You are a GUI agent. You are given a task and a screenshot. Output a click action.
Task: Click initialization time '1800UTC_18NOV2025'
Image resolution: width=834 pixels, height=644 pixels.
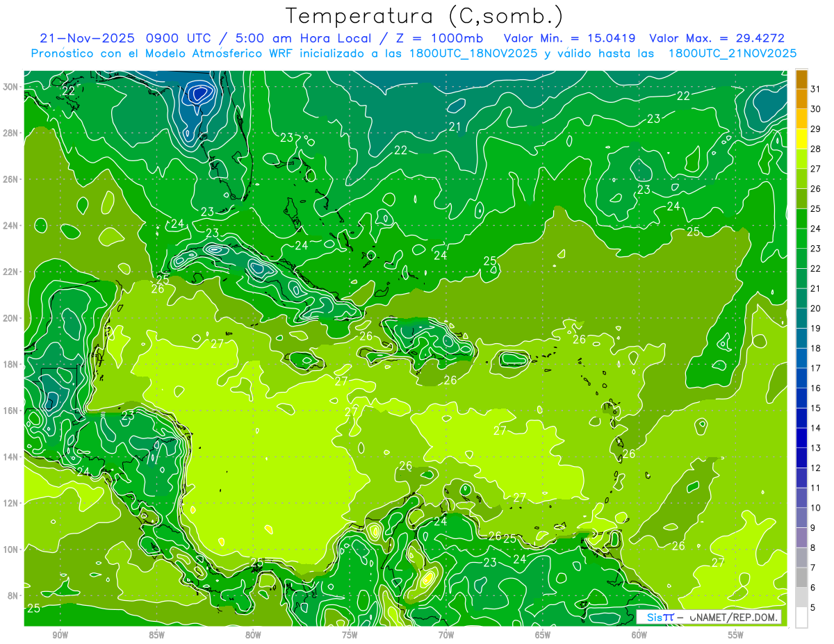tap(473, 53)
